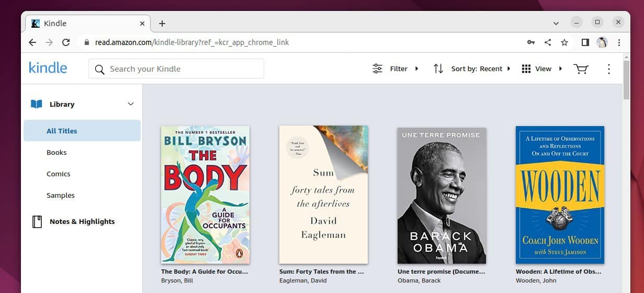The image size is (644, 293).
Task: Open Une terre promise cover
Action: tap(442, 195)
